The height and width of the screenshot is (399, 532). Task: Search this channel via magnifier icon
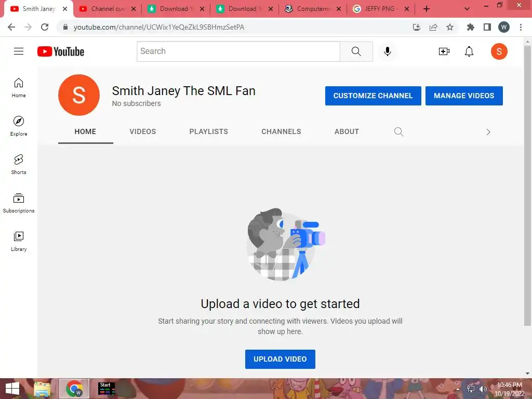coord(398,131)
